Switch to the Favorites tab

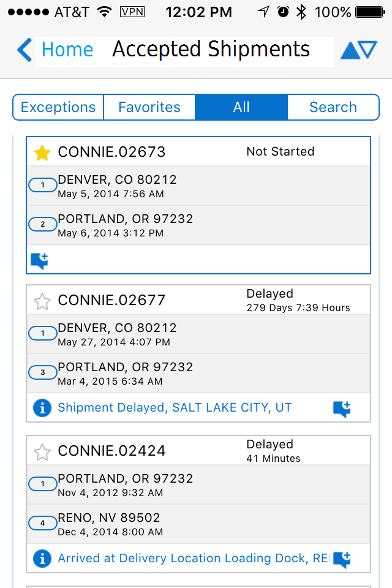point(149,107)
